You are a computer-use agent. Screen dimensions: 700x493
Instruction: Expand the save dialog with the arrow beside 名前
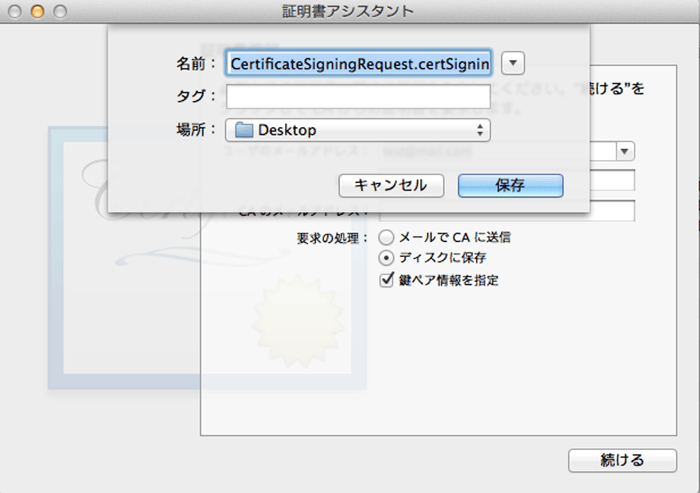click(x=512, y=63)
